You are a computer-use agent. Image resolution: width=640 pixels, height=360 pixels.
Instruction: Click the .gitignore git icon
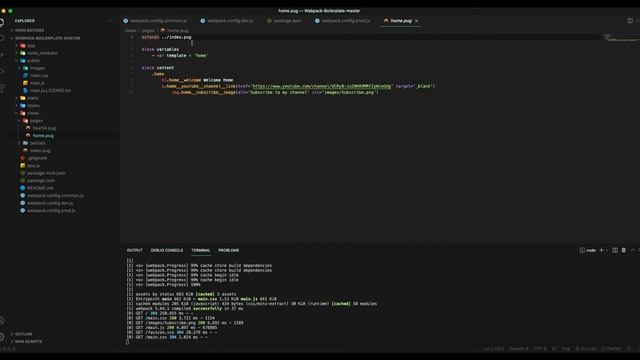tap(23, 158)
